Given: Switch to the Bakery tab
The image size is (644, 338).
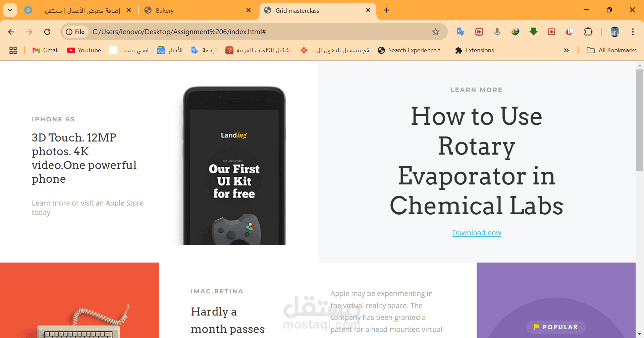Looking at the screenshot, I should (198, 10).
